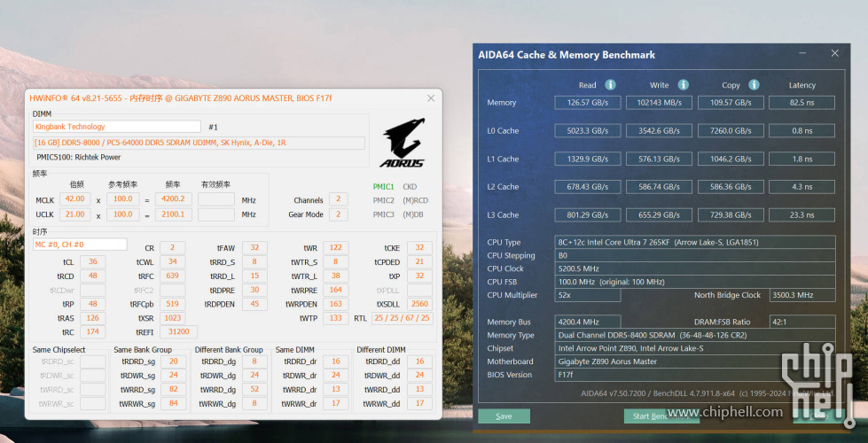Click the tWRWR_sg value 84

[174, 404]
